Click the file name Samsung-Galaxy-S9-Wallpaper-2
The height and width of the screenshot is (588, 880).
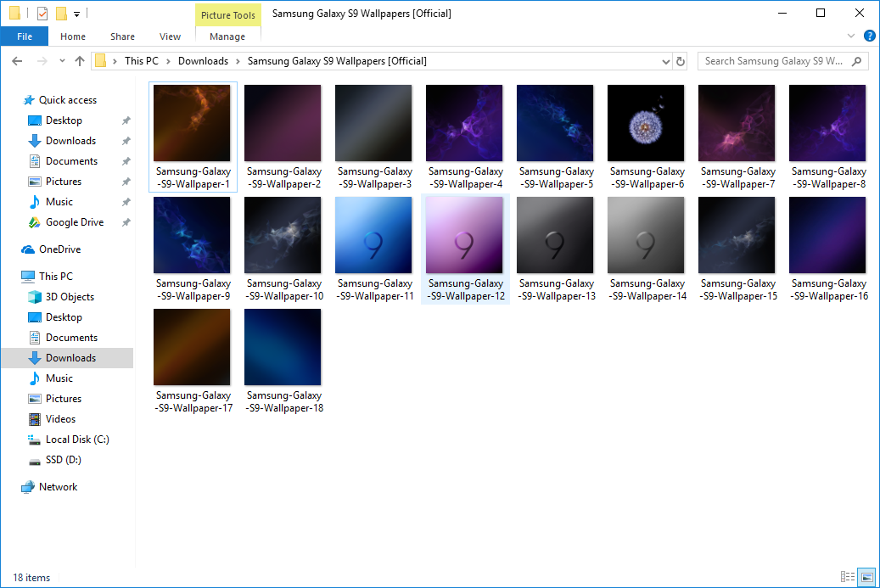pyautogui.click(x=284, y=178)
